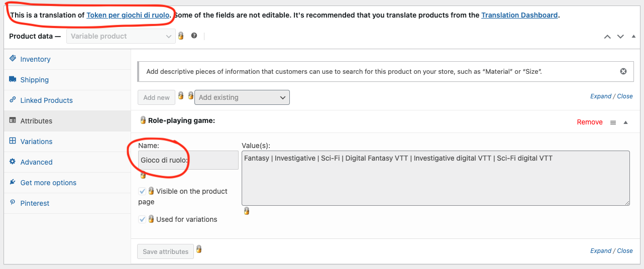Toggle the Product data panel collapse arrow
Screen dimensions: 644x269
[x=633, y=37]
